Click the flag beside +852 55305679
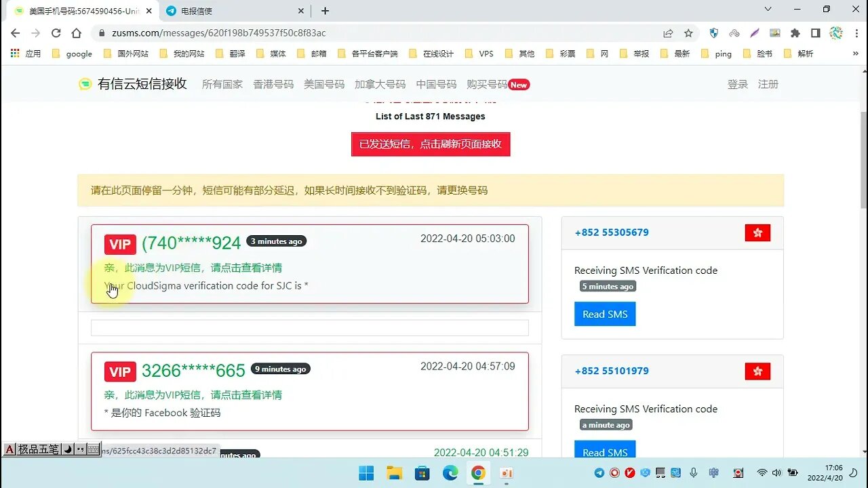 pyautogui.click(x=757, y=232)
